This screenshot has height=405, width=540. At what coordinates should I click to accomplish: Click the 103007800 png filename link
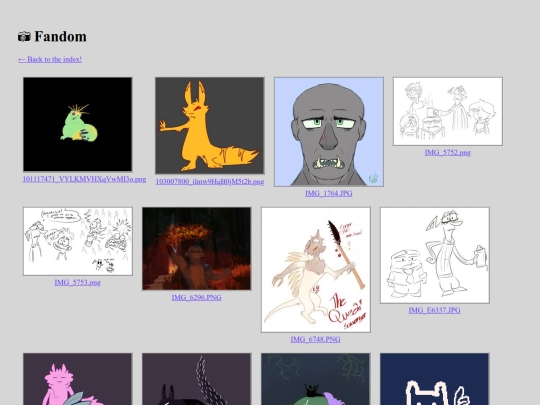(x=210, y=181)
